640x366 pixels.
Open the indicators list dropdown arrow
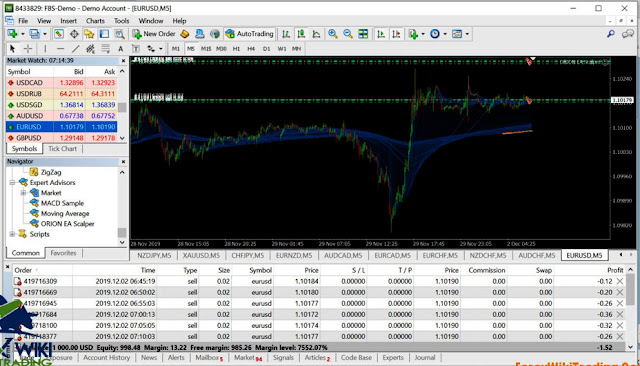pos(423,34)
